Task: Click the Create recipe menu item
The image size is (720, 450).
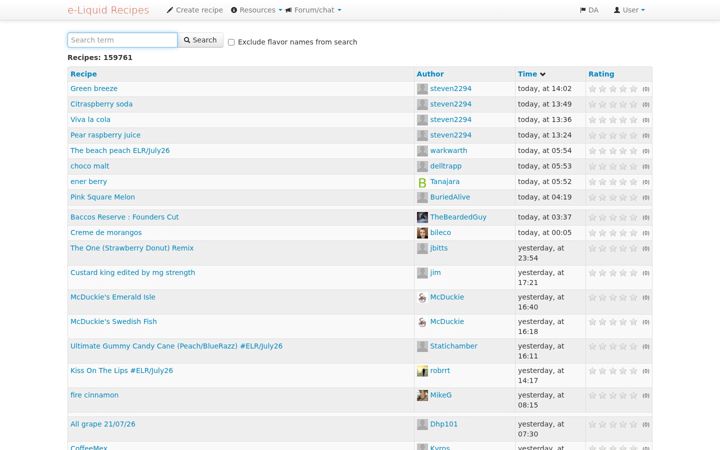Action: coord(195,10)
